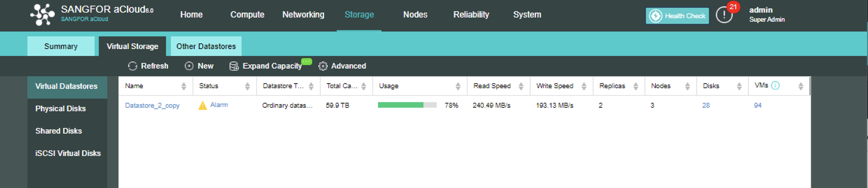Sort table by Name column arrows
Screen dimensions: 868x188
point(183,86)
